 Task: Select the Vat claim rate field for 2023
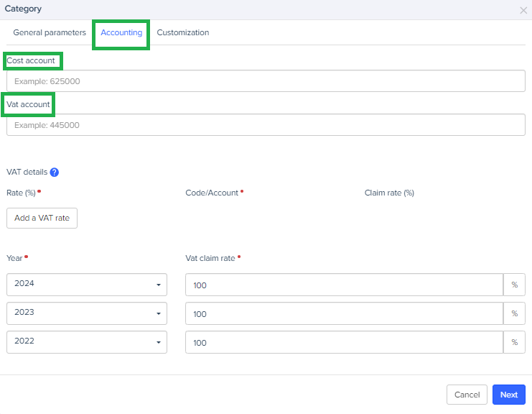(x=344, y=314)
